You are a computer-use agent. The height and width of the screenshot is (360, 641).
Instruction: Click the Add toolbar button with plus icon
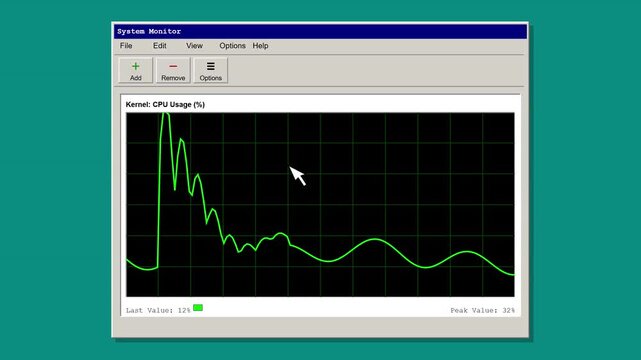(x=136, y=71)
